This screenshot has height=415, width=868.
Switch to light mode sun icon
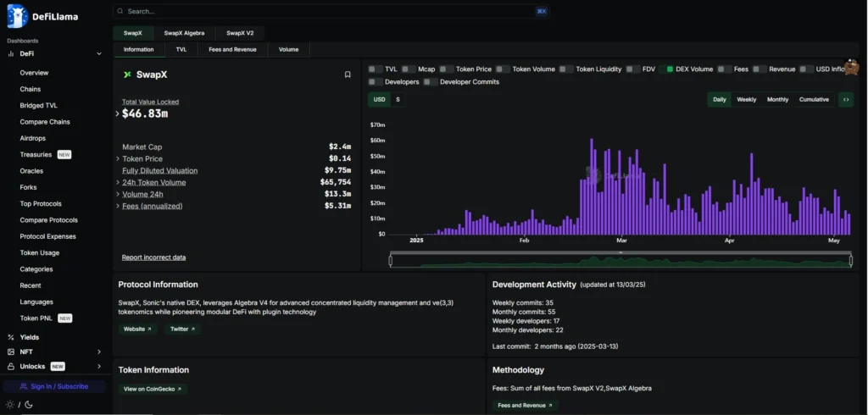(9, 405)
